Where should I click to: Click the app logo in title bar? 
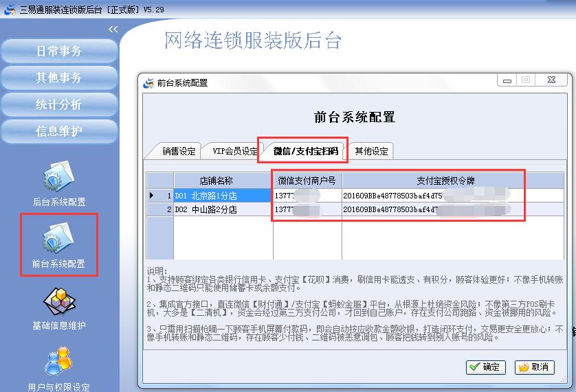point(10,9)
